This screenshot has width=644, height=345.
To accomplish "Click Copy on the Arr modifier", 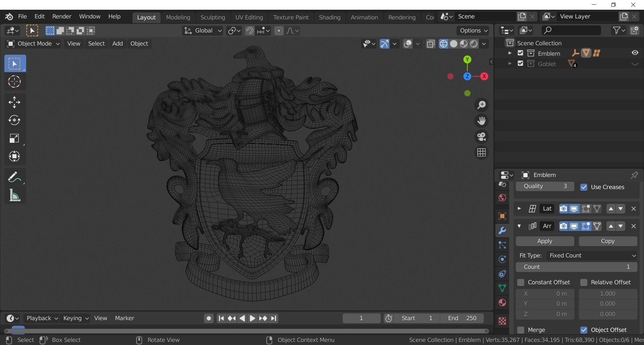I will click(x=608, y=241).
